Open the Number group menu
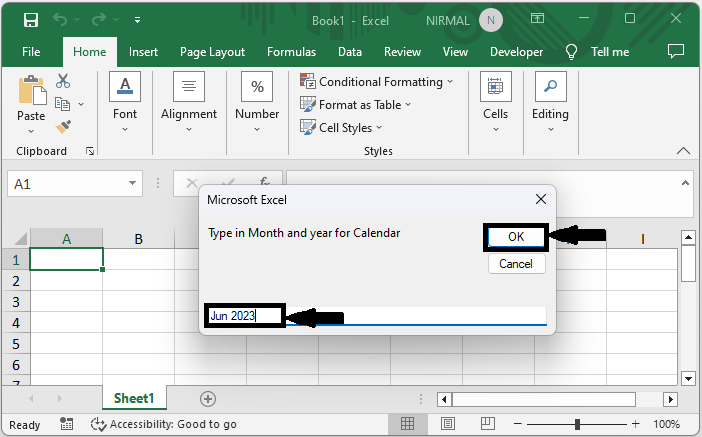This screenshot has width=702, height=437. coord(257,103)
